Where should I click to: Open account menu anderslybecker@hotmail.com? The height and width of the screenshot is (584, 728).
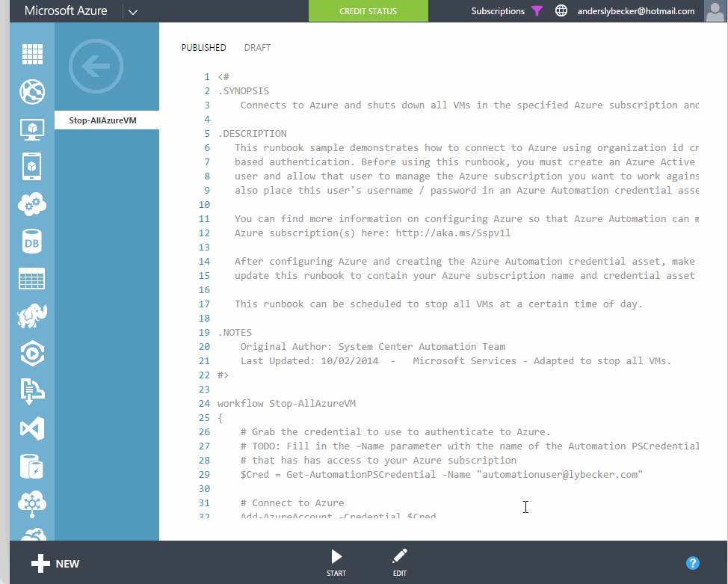[636, 11]
